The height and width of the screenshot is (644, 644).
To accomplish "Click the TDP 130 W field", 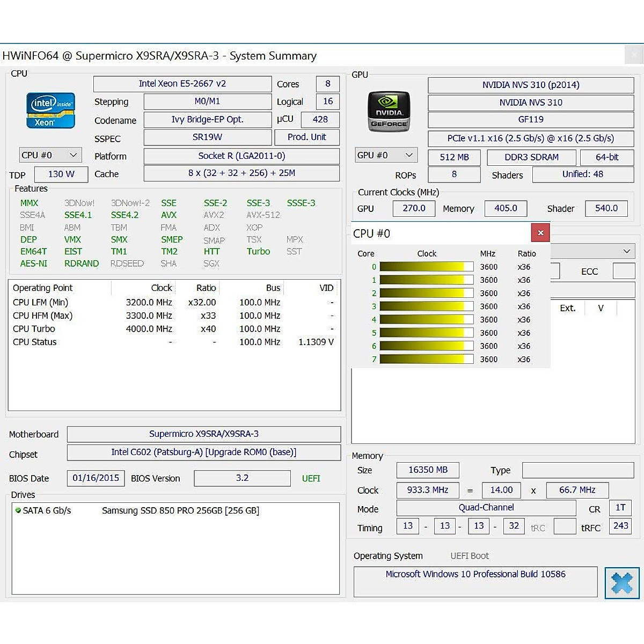I will click(x=61, y=174).
